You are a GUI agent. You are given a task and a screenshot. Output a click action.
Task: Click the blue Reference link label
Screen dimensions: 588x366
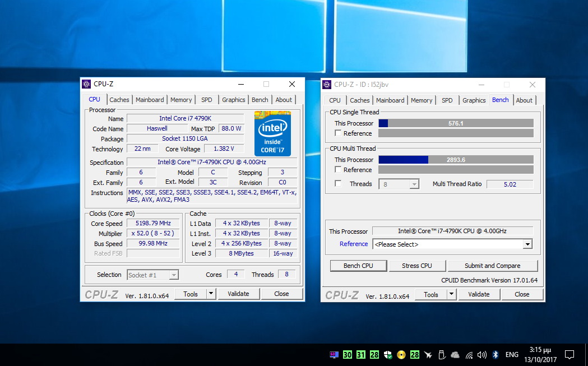pyautogui.click(x=354, y=244)
